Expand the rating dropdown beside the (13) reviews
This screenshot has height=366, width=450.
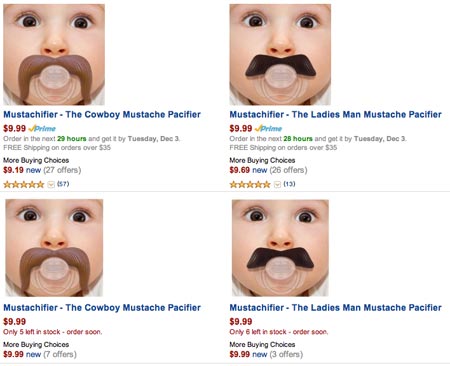click(277, 184)
